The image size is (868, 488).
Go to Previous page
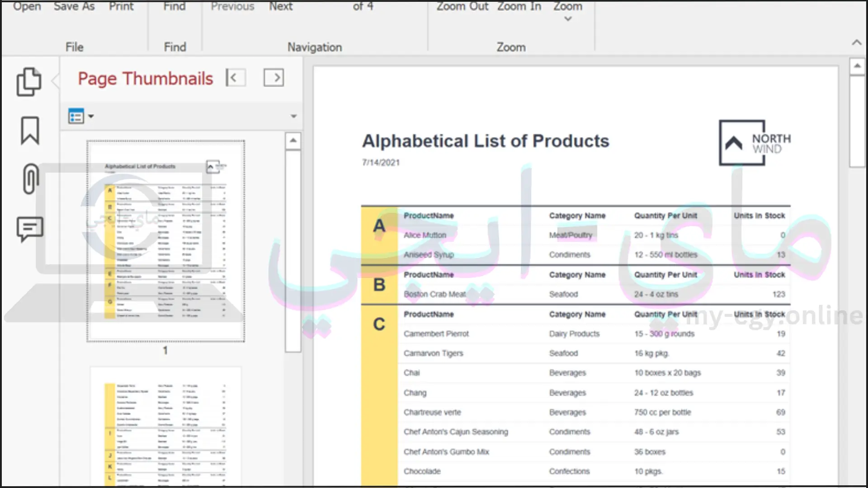coord(232,6)
